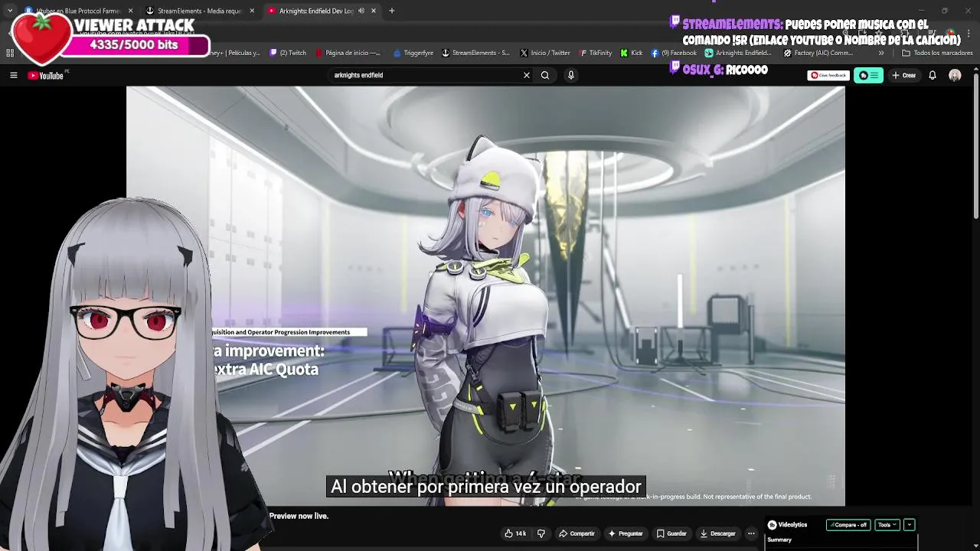Close the Vtuber en Blue Protocol tab

click(130, 11)
